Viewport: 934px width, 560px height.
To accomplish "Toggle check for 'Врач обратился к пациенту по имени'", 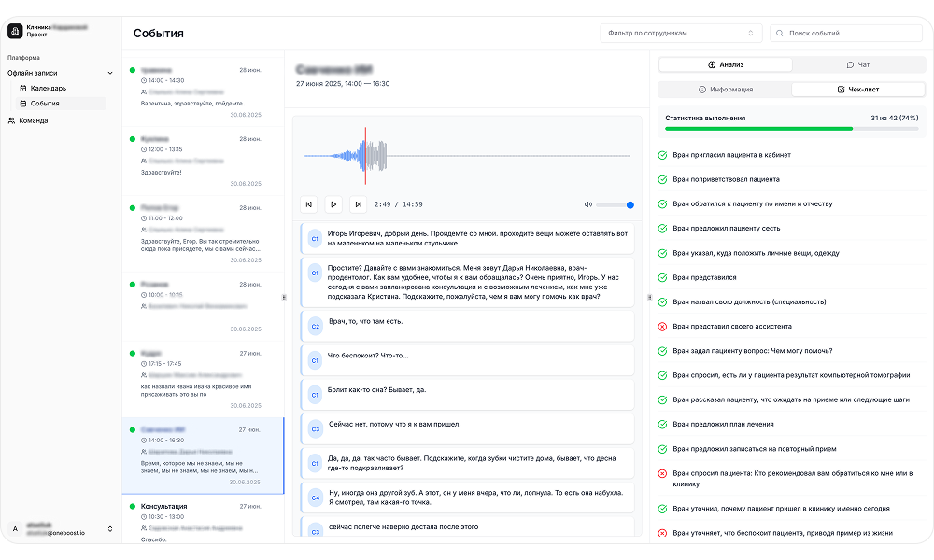I will [x=662, y=204].
